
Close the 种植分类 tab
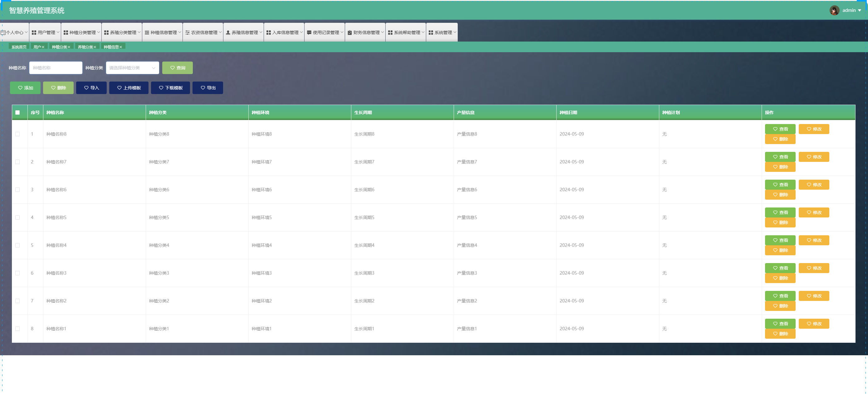coord(69,47)
